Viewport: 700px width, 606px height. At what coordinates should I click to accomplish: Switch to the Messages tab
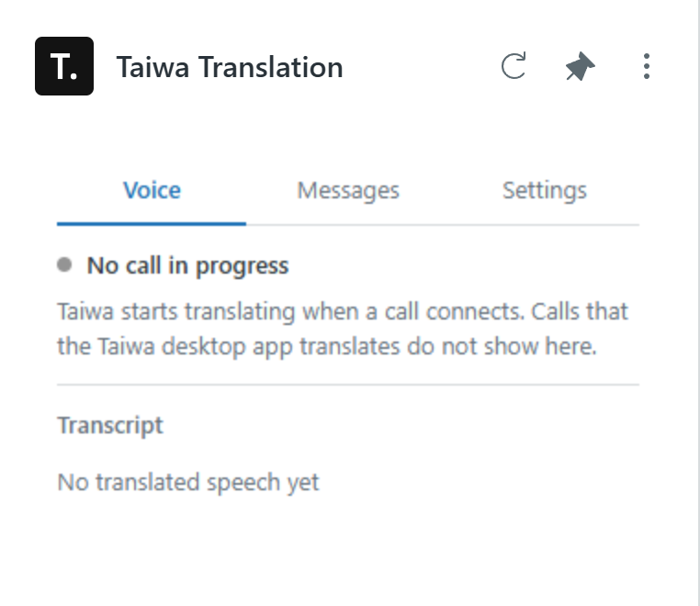(348, 191)
